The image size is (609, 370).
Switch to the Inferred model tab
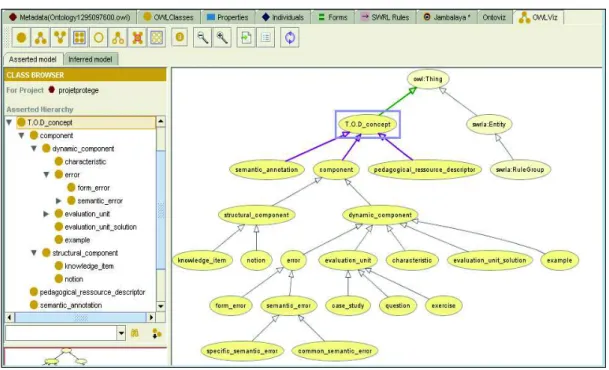[x=90, y=59]
